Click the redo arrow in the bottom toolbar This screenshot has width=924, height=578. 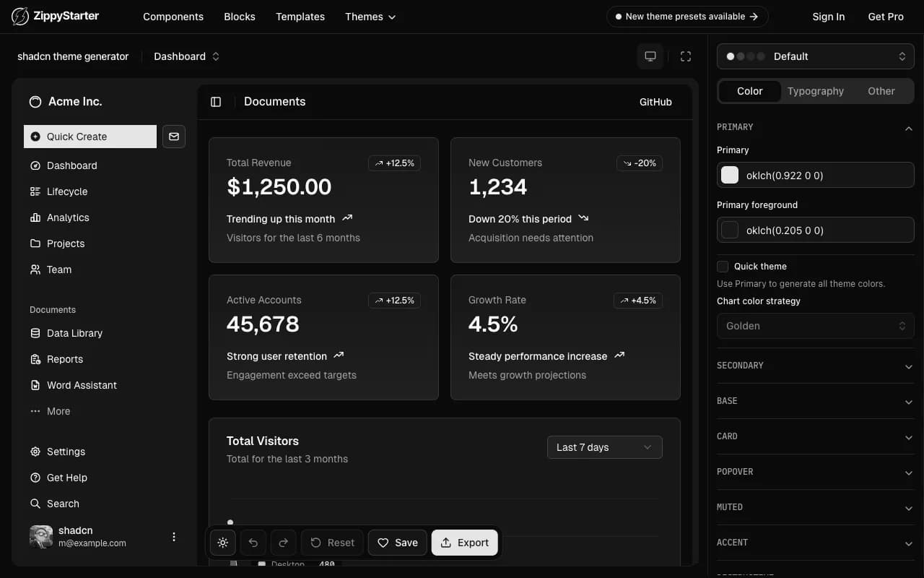pos(283,543)
